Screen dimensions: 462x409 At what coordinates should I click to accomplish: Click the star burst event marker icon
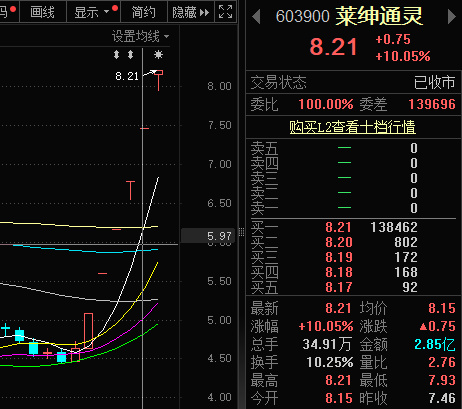(158, 54)
